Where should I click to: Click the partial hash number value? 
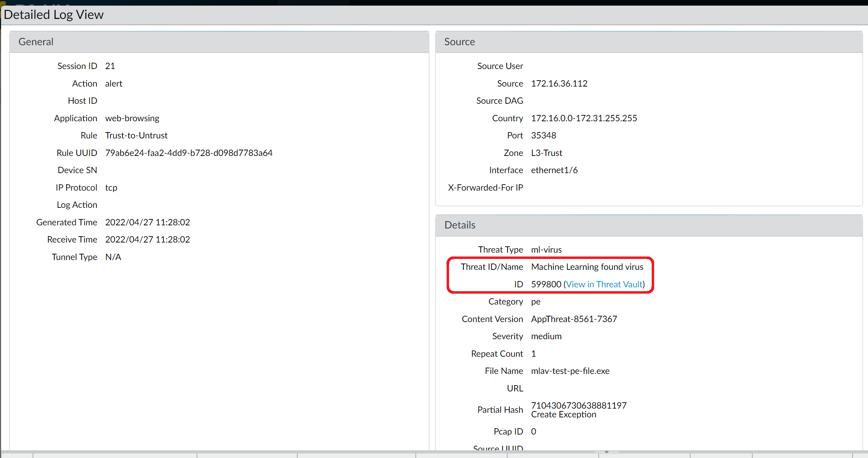(x=578, y=405)
